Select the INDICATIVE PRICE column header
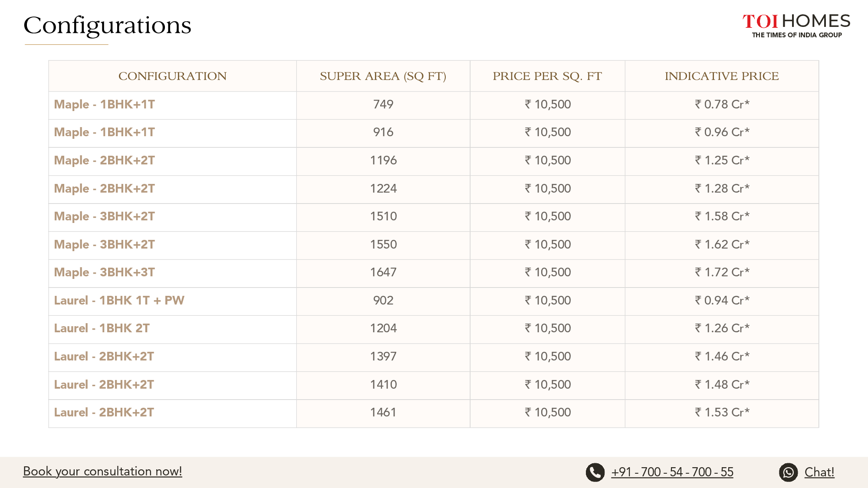Viewport: 868px width, 488px height. pyautogui.click(x=722, y=76)
